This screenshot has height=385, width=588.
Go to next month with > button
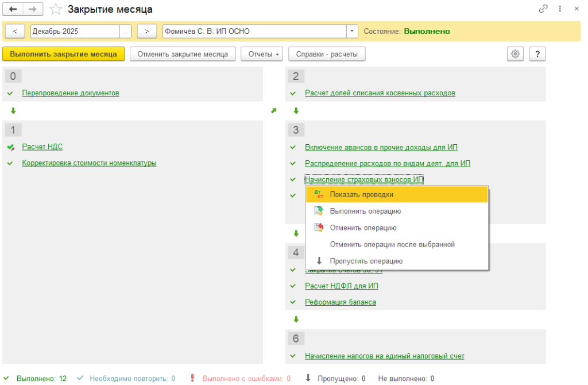(x=147, y=31)
